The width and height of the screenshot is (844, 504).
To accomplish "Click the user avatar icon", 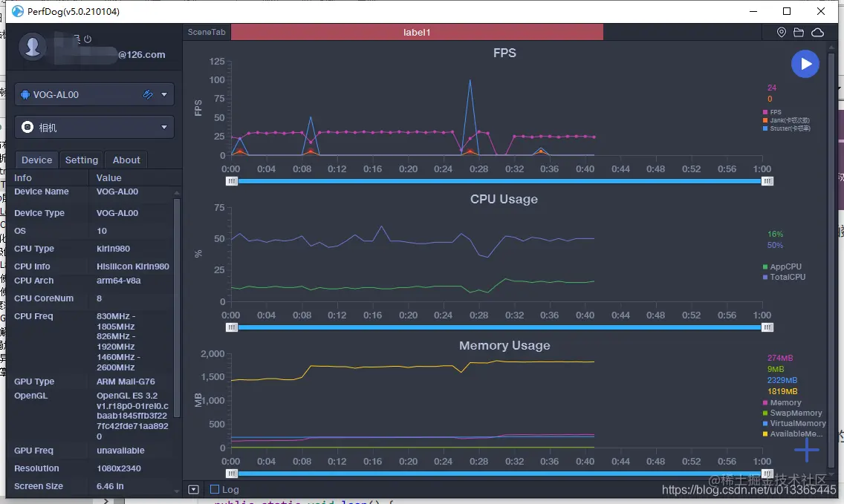I will click(x=33, y=46).
